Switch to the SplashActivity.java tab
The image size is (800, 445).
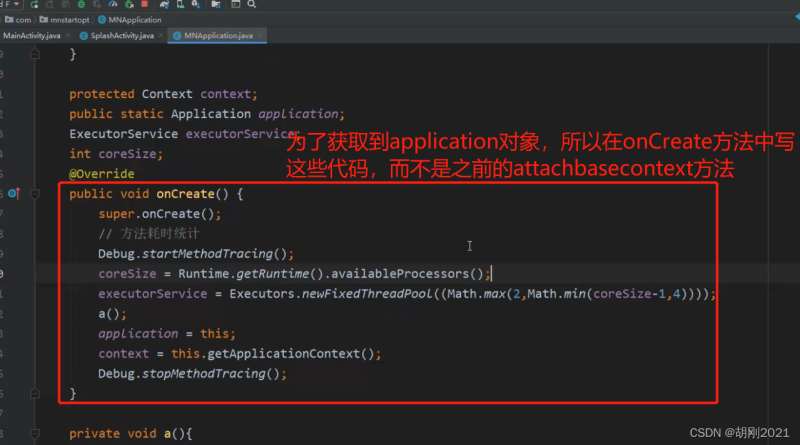(119, 35)
